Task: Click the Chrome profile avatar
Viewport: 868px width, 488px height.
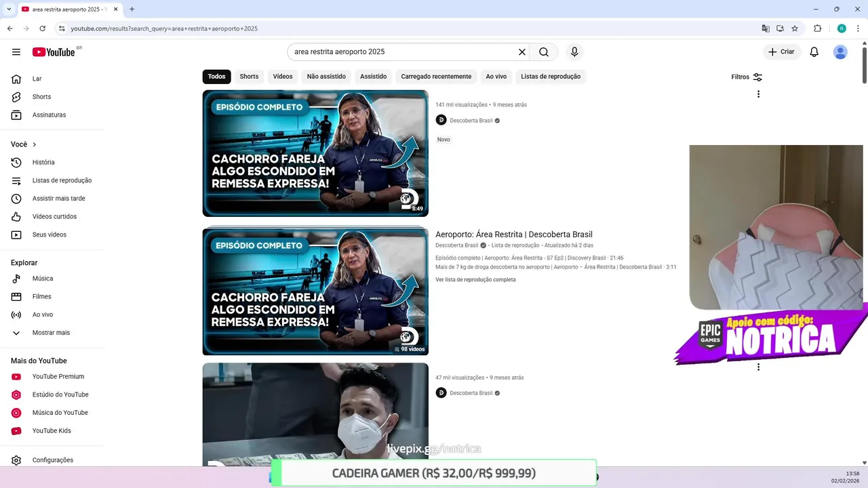Action: tap(842, 28)
